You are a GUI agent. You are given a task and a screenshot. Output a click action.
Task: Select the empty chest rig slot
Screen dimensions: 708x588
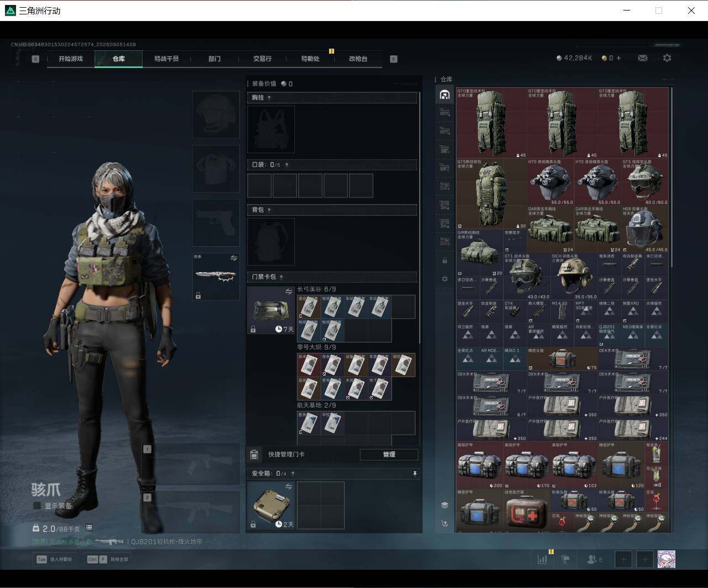click(271, 129)
